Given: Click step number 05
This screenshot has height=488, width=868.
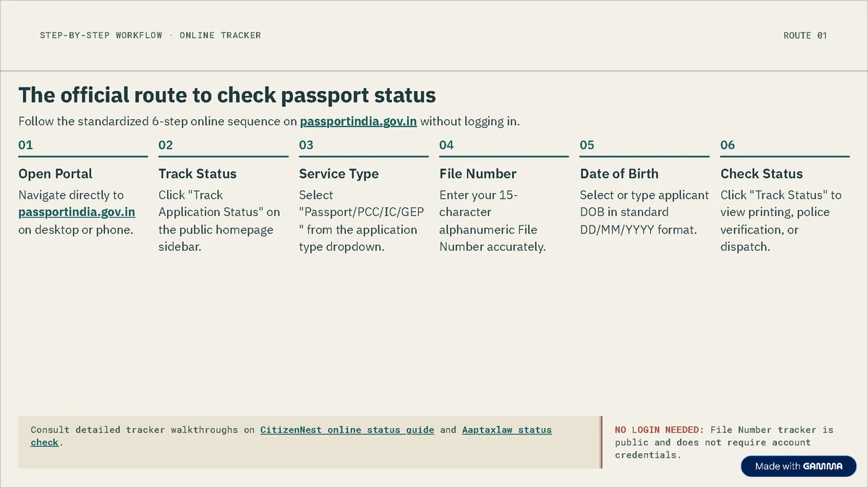Looking at the screenshot, I should click(x=587, y=145).
